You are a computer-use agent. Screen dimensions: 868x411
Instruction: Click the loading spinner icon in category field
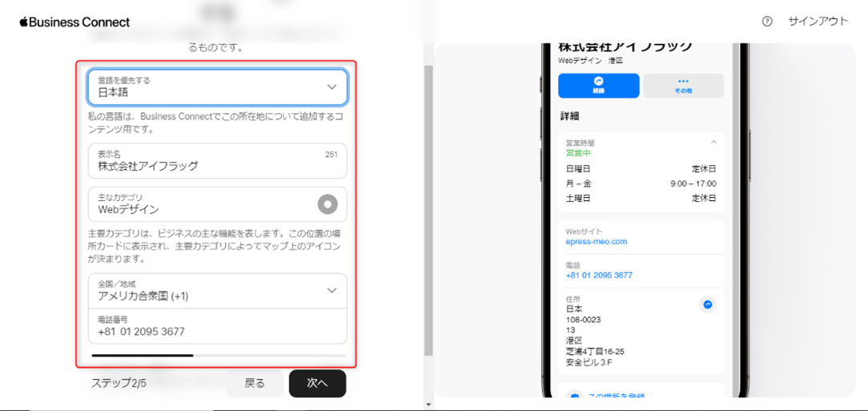[328, 204]
